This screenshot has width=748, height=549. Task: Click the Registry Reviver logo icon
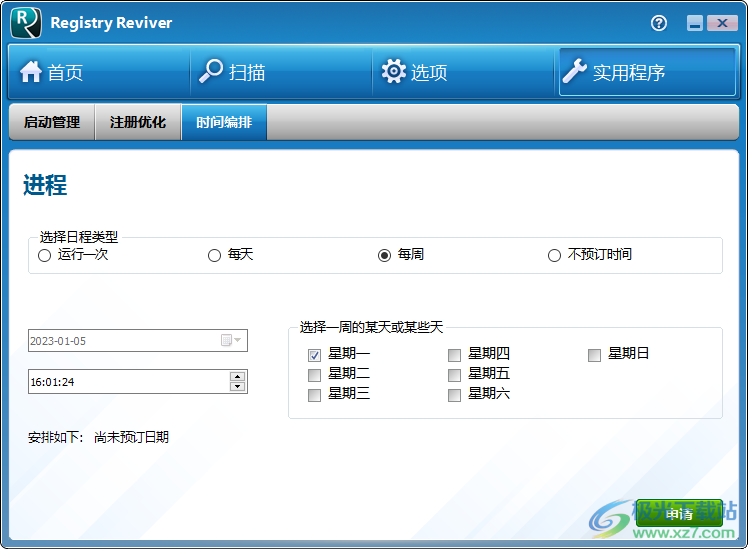[26, 22]
